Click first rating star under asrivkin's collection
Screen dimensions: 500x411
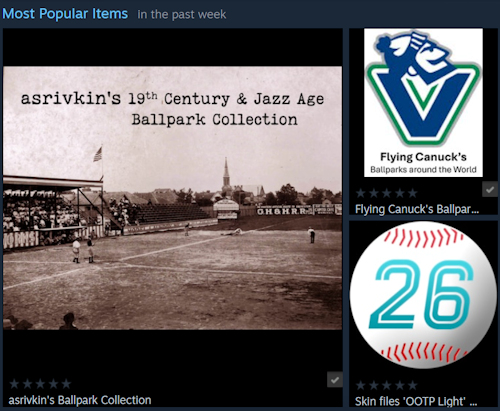coord(14,384)
